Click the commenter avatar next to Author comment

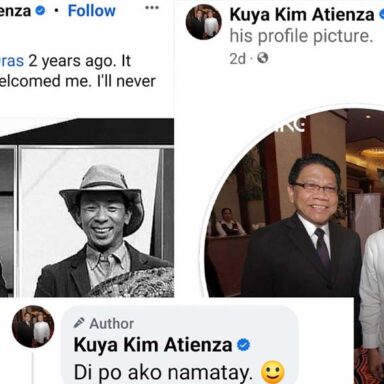(33, 327)
